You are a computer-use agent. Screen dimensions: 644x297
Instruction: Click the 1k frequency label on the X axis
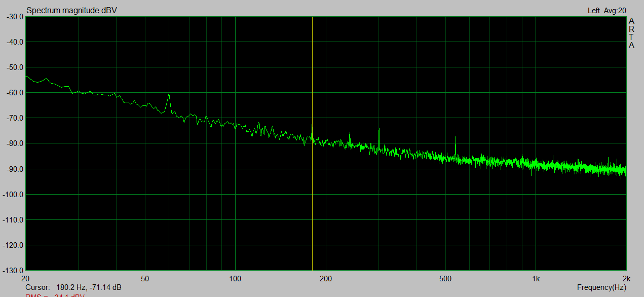coord(536,278)
